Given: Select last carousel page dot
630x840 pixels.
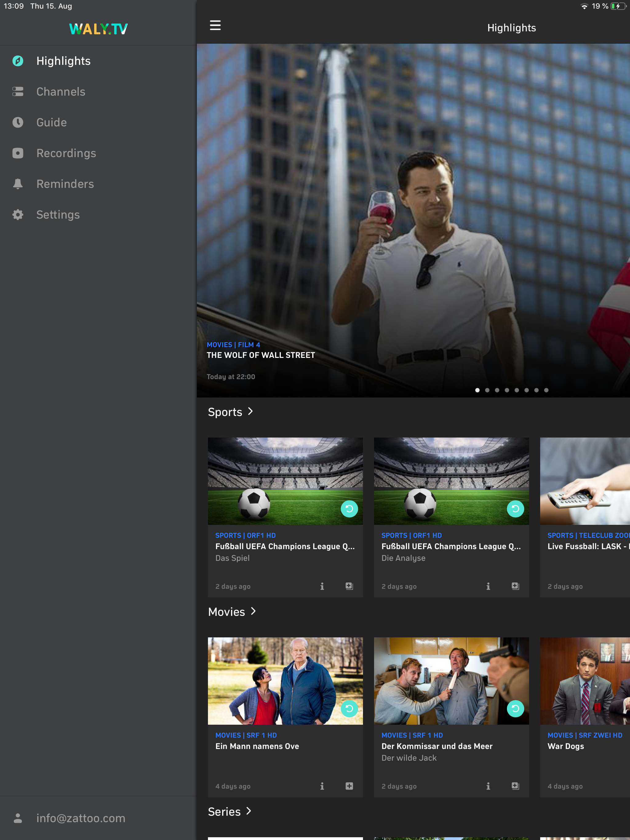Looking at the screenshot, I should [546, 390].
